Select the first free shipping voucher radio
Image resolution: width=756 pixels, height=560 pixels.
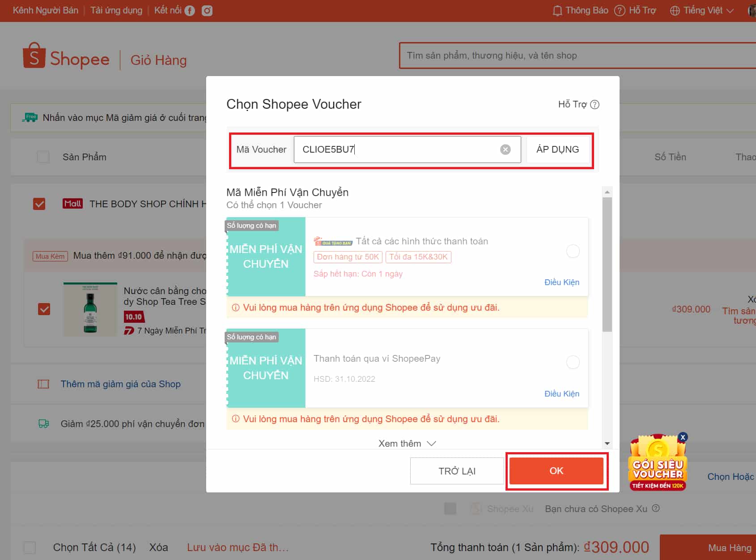coord(573,251)
